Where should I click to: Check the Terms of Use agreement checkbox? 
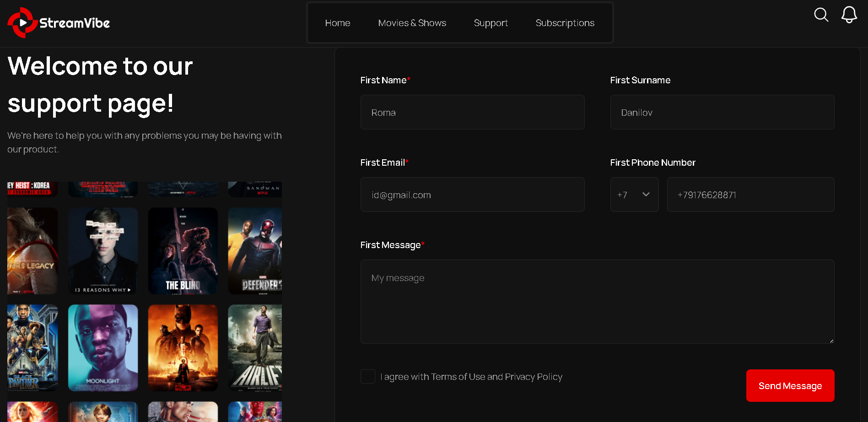pyautogui.click(x=368, y=376)
